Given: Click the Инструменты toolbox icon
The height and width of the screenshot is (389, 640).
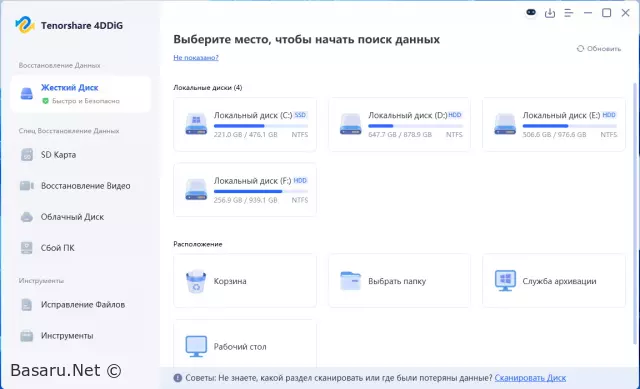Looking at the screenshot, I should point(27,336).
